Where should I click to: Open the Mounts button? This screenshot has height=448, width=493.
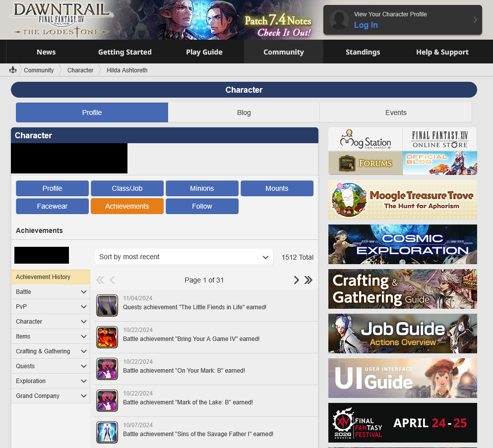(277, 188)
